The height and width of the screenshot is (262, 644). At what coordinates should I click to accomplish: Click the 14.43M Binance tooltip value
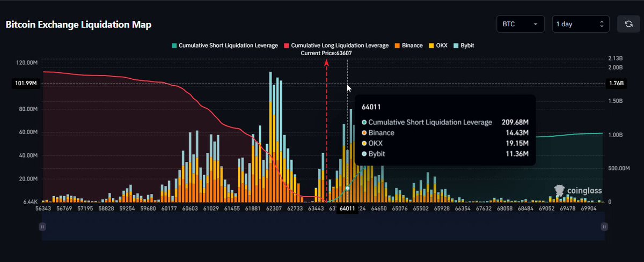pos(518,133)
